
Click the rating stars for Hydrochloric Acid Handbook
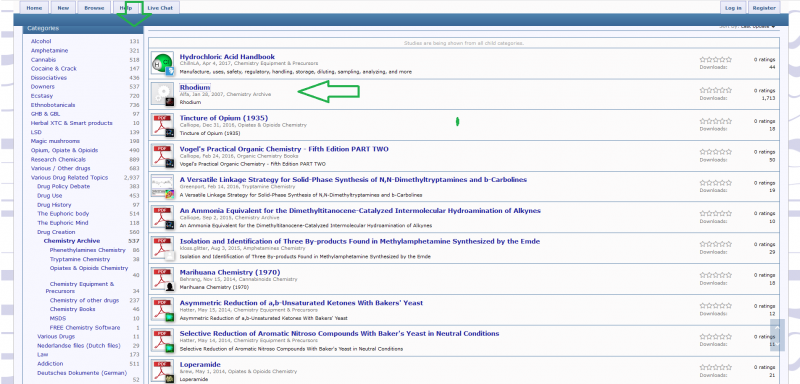[x=715, y=60]
